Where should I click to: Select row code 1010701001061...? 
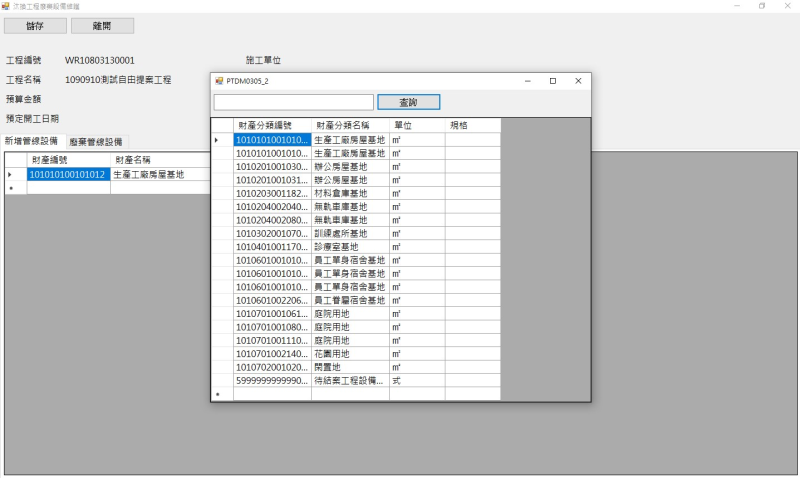point(272,313)
